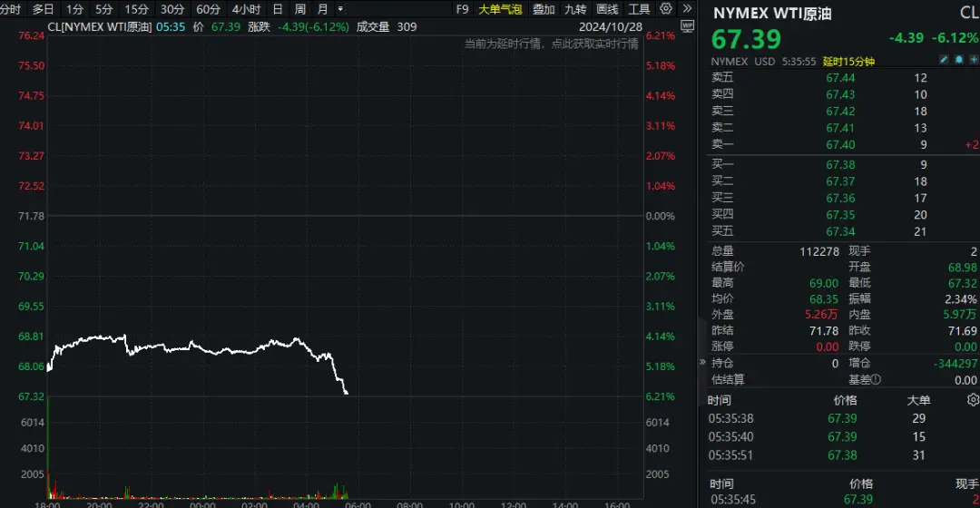The width and height of the screenshot is (980, 508).
Task: Click the bell alert icon for WTI crude
Action: (x=958, y=61)
